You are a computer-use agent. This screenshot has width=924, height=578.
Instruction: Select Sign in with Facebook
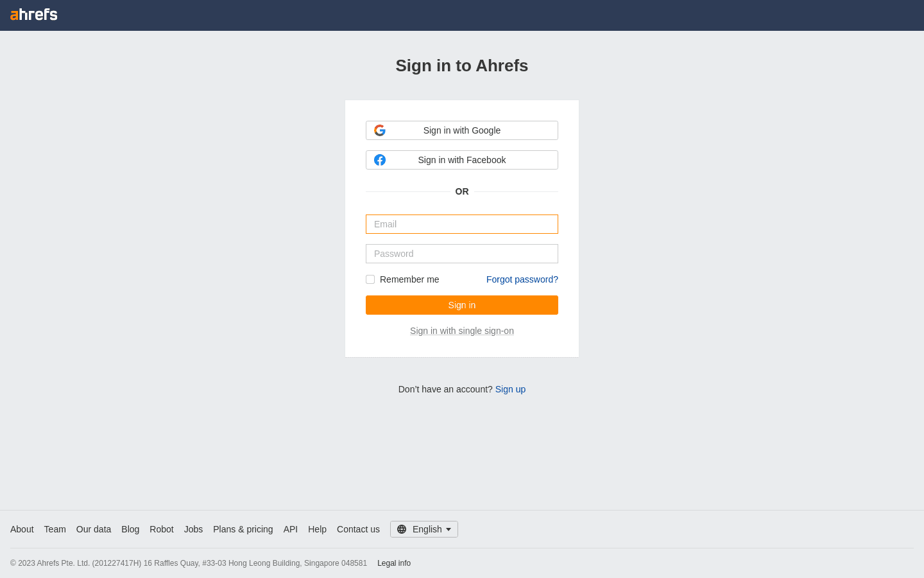pos(462,160)
